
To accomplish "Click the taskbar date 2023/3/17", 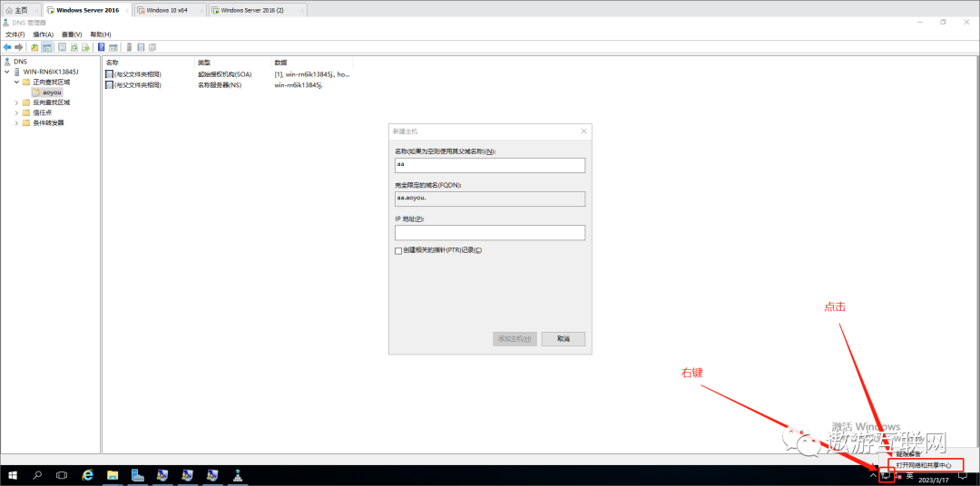I will pos(934,480).
